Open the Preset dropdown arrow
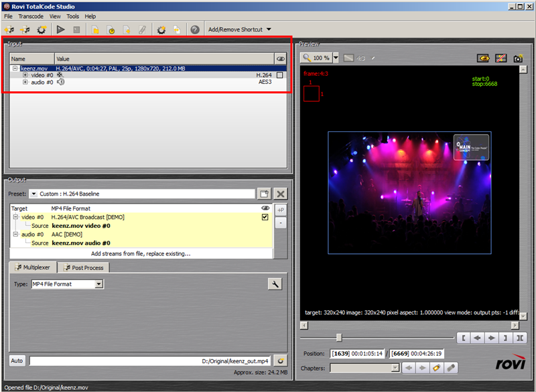The height and width of the screenshot is (392, 536). [x=33, y=194]
